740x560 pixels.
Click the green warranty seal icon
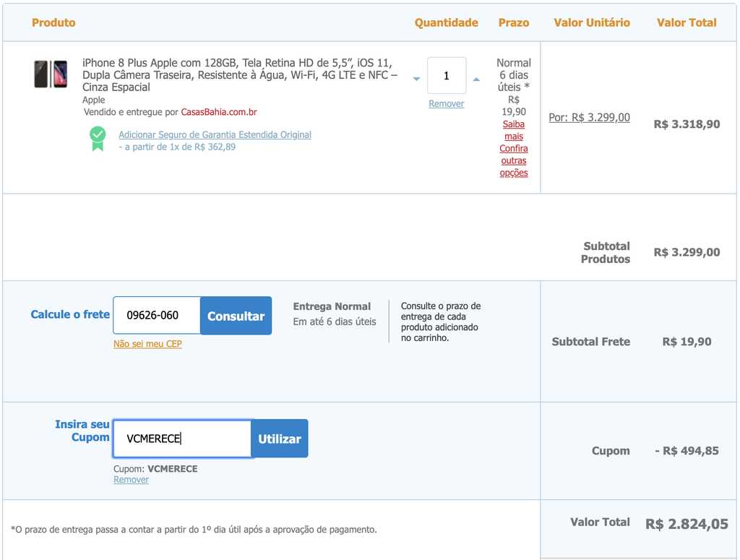(x=98, y=139)
